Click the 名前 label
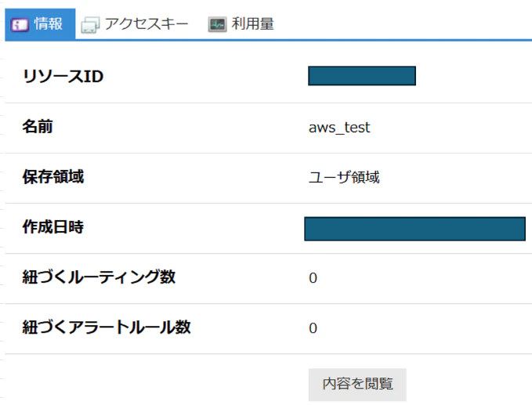 click(x=38, y=127)
